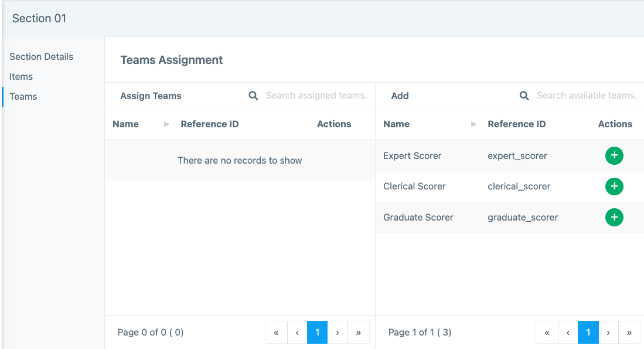
Task: Go to previous page of assigned teams
Action: [x=297, y=333]
